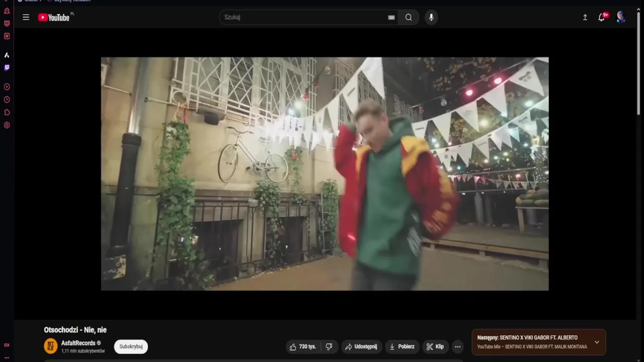The width and height of the screenshot is (644, 362).
Task: Expand the Następny up-next panel chevron
Action: pos(597,342)
